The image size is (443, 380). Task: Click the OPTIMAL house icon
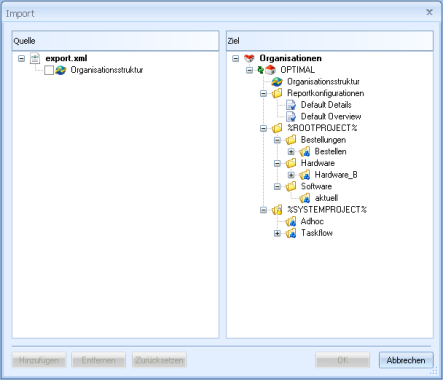click(x=270, y=70)
